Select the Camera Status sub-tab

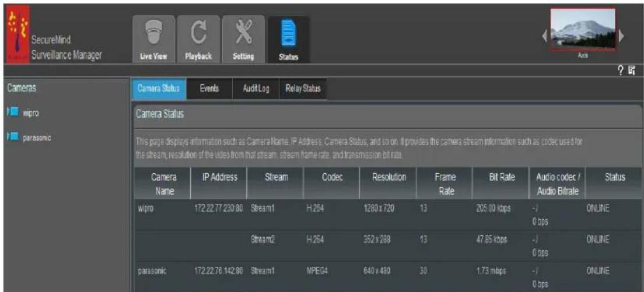(158, 88)
